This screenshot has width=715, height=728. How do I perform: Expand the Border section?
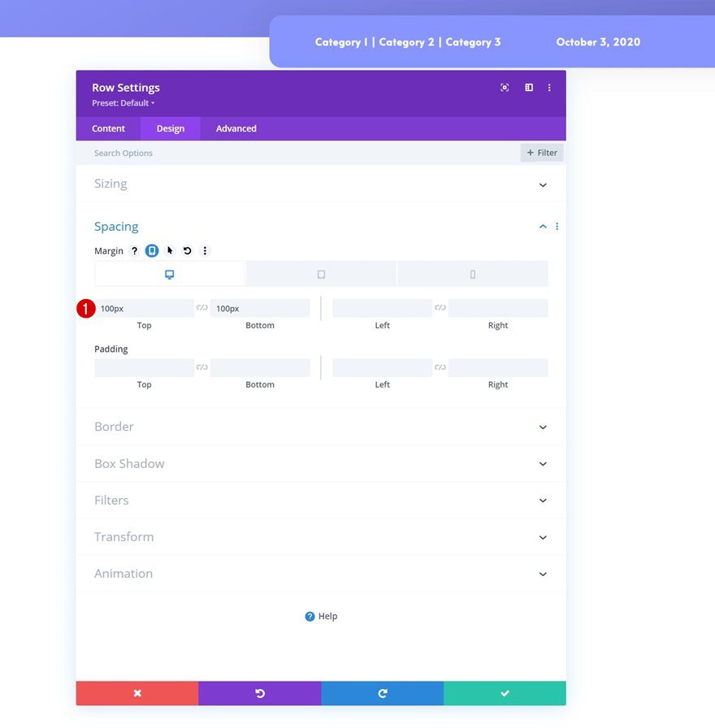(543, 427)
